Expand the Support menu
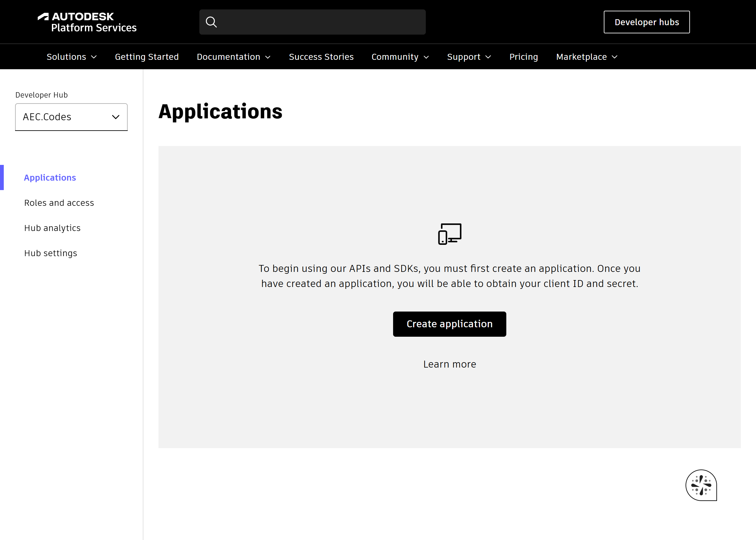 469,57
